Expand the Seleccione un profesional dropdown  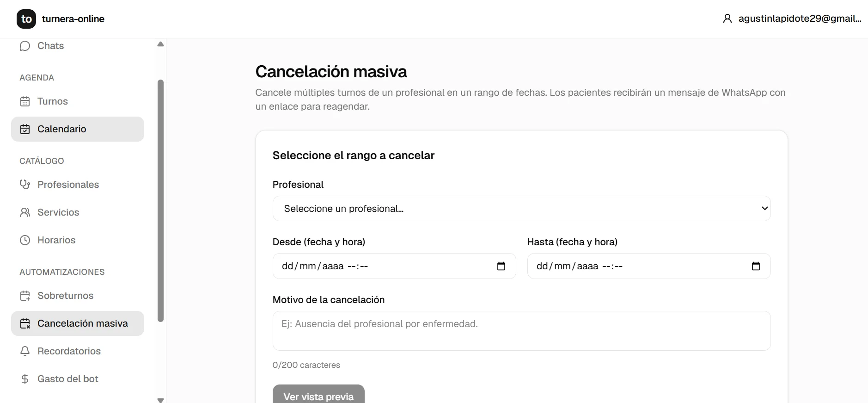coord(521,209)
